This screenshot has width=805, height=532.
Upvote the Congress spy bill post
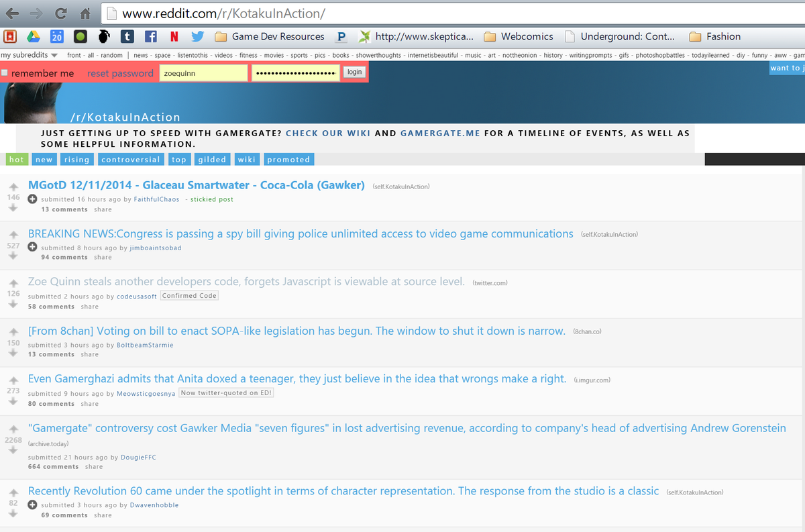click(x=13, y=235)
